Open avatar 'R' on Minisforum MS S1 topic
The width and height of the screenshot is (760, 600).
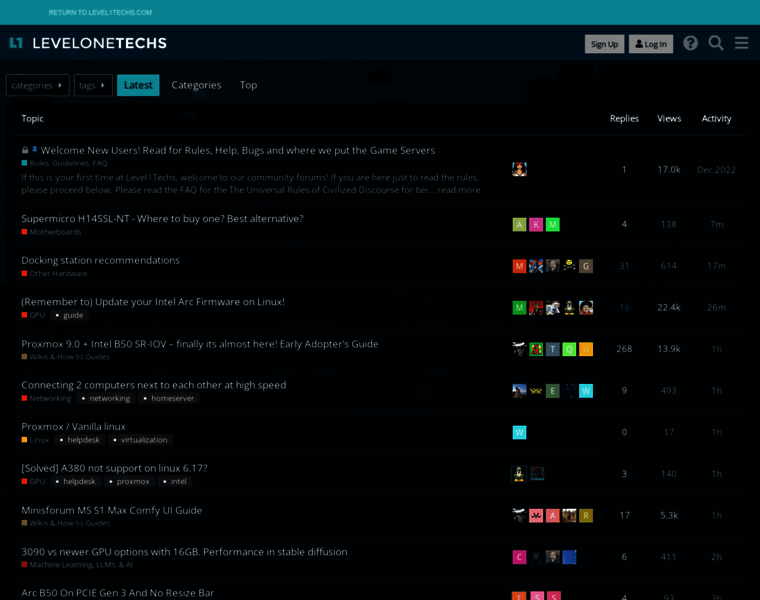pyautogui.click(x=586, y=516)
